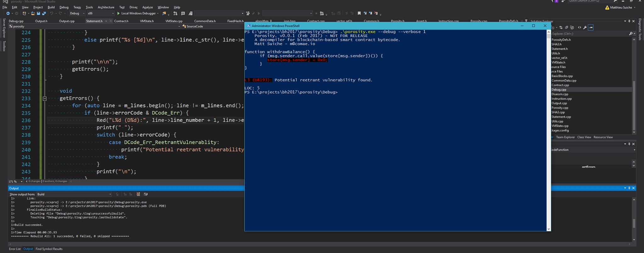Collapse the getErrors function outline box
This screenshot has height=253, width=644.
[x=45, y=98]
